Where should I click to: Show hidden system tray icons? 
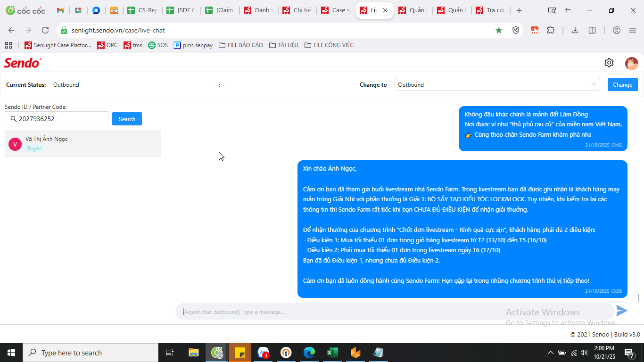550,353
